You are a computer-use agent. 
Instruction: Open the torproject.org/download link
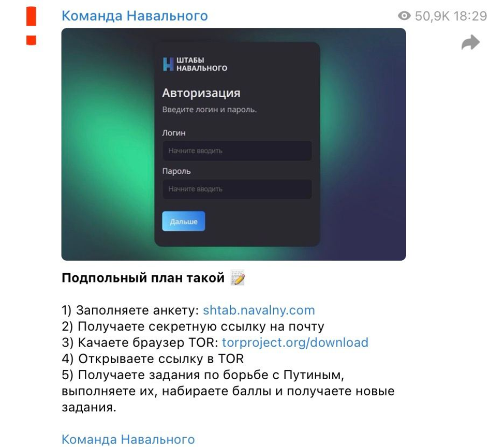coord(295,342)
